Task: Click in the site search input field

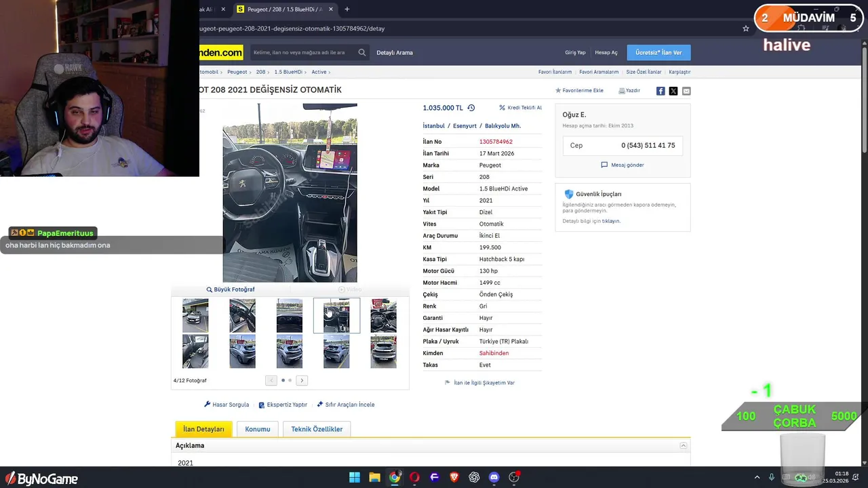Action: pyautogui.click(x=303, y=52)
